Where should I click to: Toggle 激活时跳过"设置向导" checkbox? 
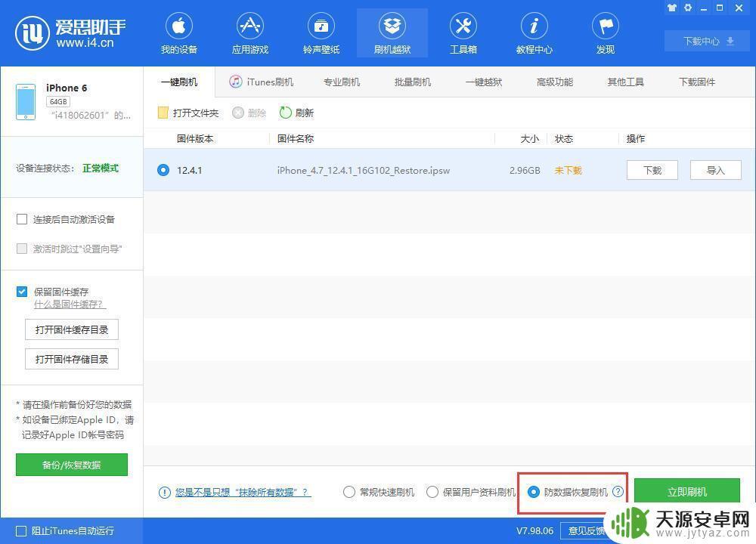pos(22,249)
